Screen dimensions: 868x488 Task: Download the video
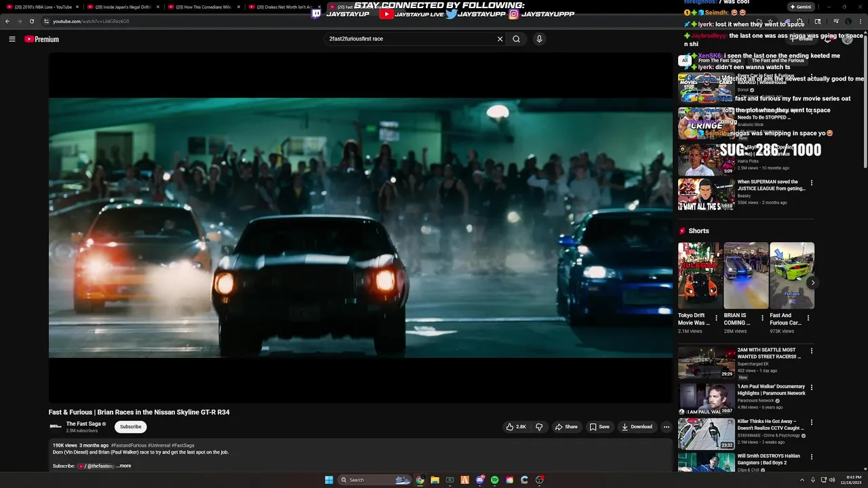637,427
